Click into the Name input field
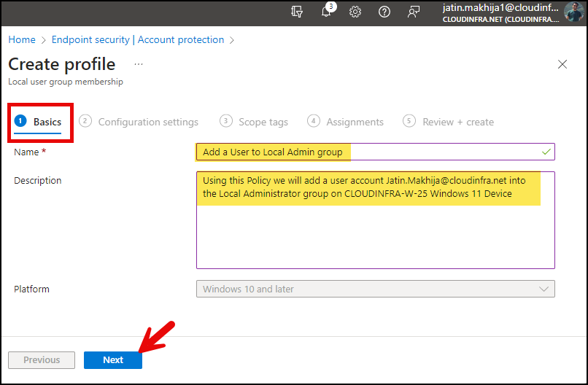 [x=376, y=152]
